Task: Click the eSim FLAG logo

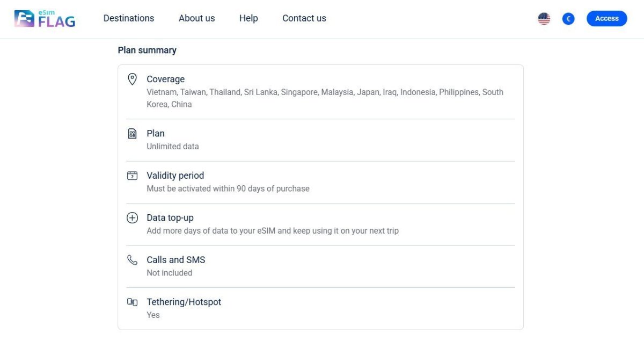Action: pyautogui.click(x=45, y=19)
